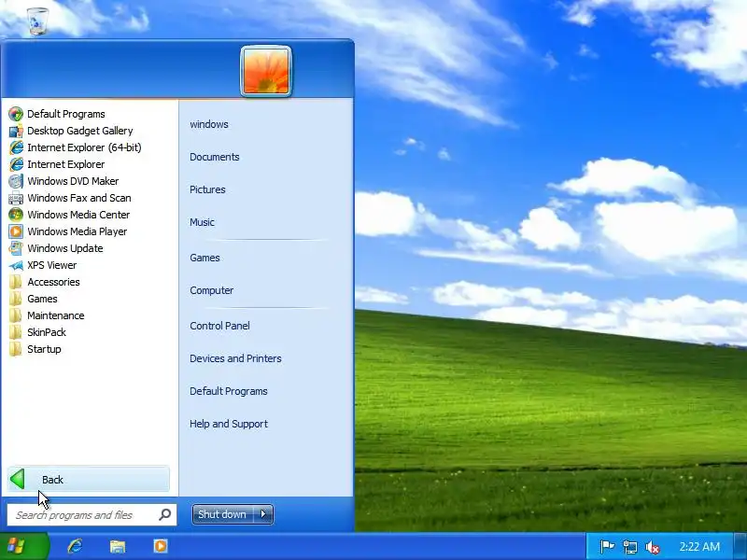The width and height of the screenshot is (747, 560).
Task: Open Devices and Printers
Action: click(x=235, y=358)
